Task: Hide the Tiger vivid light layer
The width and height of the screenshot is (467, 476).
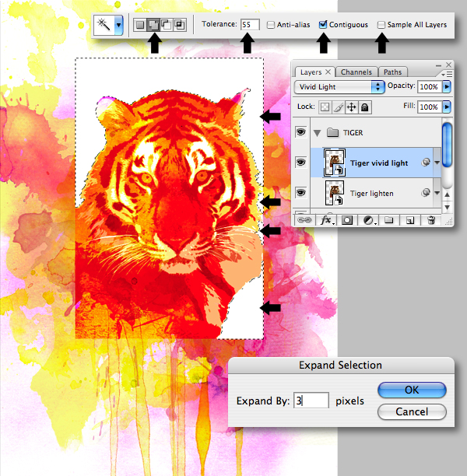Action: (x=300, y=163)
